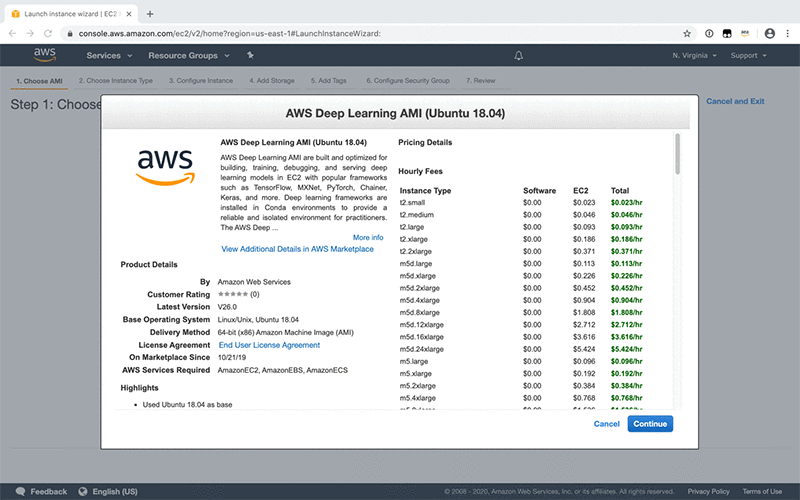Click the $5.424/hr total price
The image size is (800, 500).
tap(627, 349)
